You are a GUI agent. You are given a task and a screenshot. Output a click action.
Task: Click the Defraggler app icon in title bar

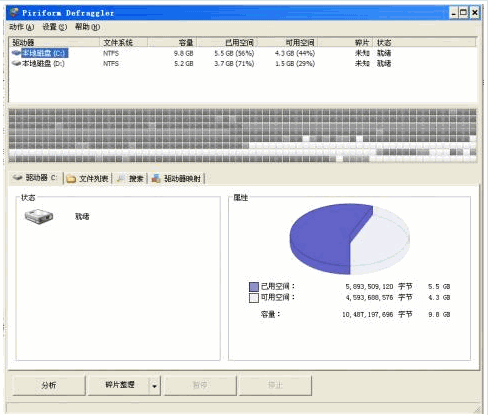pos(14,13)
